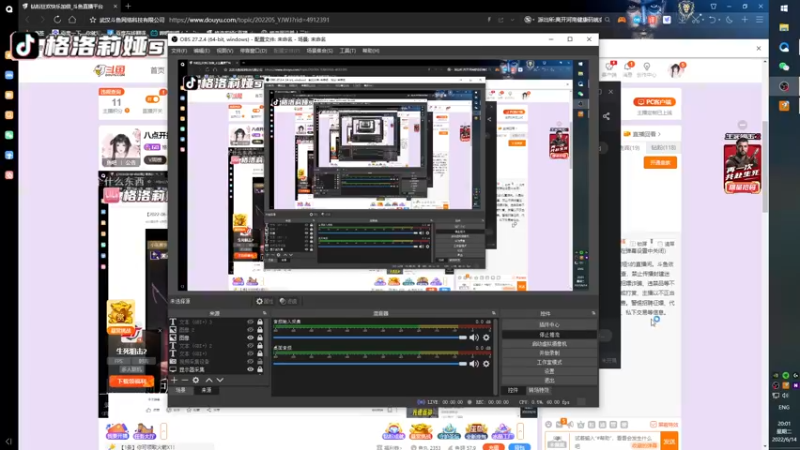Move source down with the down arrow
Image resolution: width=800 pixels, height=450 pixels.
tap(220, 380)
